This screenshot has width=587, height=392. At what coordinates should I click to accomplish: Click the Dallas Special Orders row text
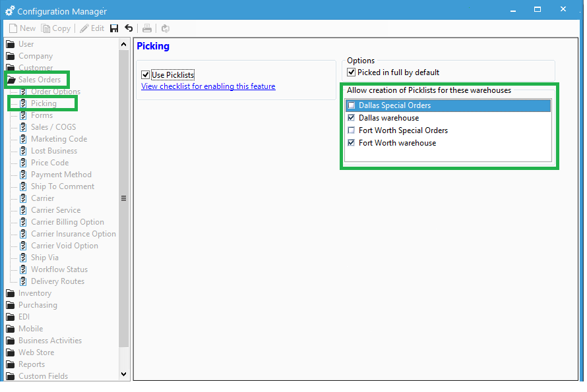pos(394,105)
